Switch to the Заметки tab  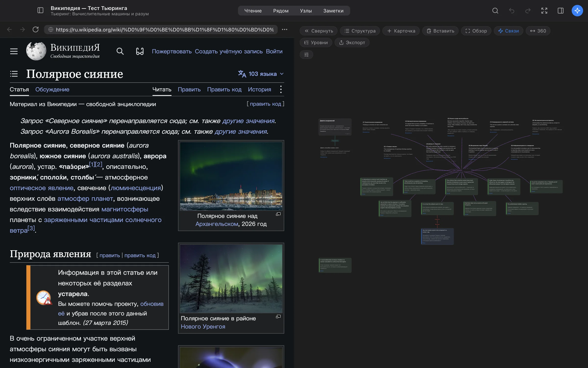point(333,11)
